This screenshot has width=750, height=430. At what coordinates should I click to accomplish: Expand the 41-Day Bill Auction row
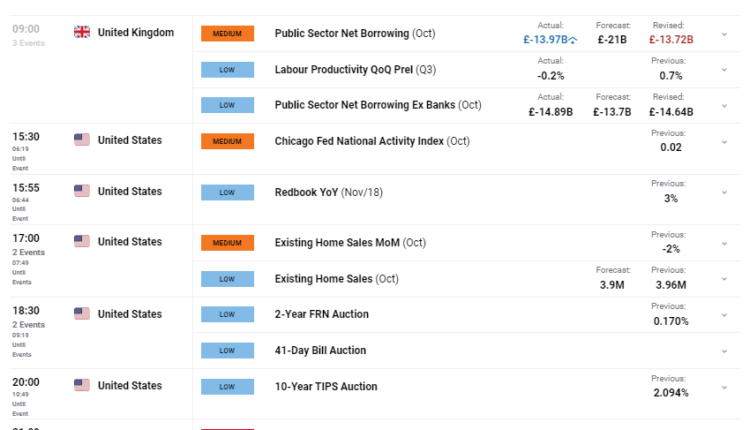pos(724,351)
